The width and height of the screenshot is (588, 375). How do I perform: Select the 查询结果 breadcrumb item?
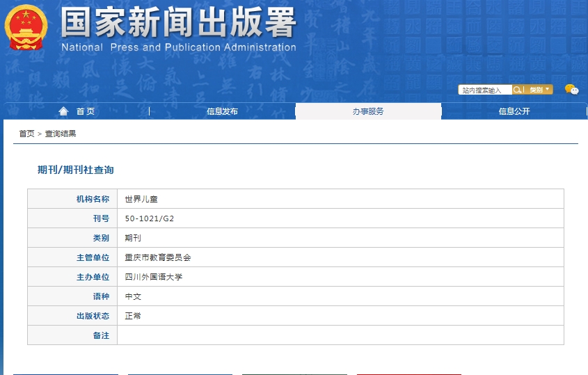coord(61,134)
